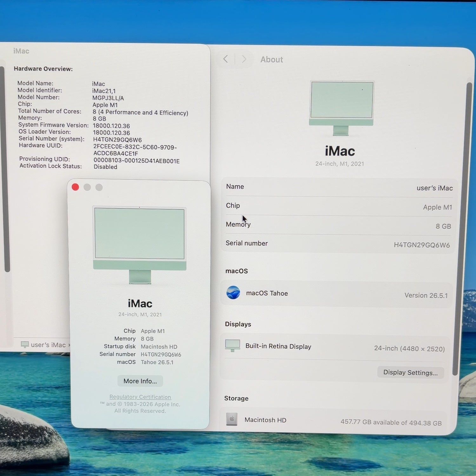
Task: Go forward using the right chevron in About
Action: click(244, 59)
